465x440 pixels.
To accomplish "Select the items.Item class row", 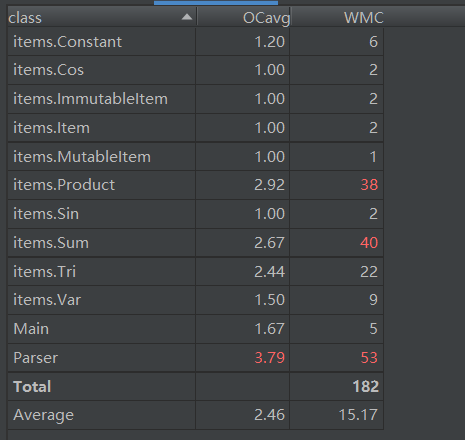I will (x=196, y=128).
